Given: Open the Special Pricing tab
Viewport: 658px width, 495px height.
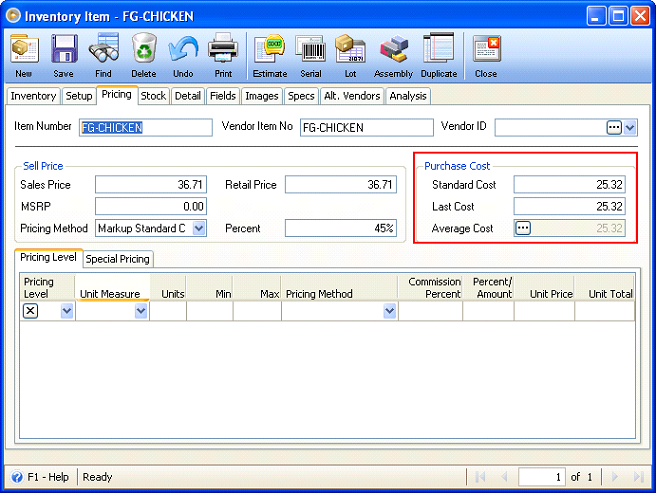Looking at the screenshot, I should (118, 259).
